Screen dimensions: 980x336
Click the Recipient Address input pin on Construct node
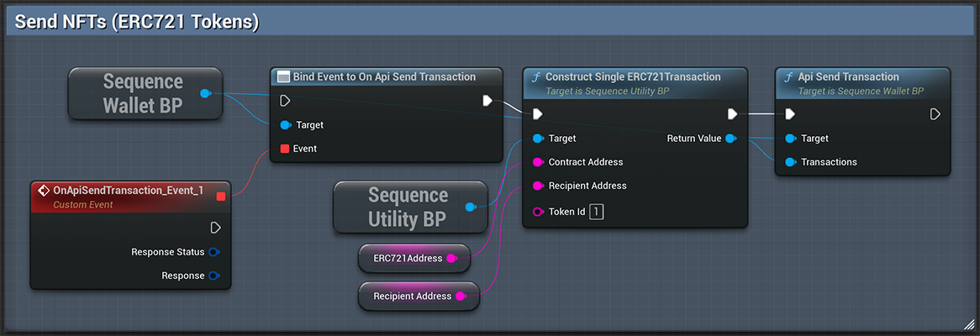(x=537, y=186)
